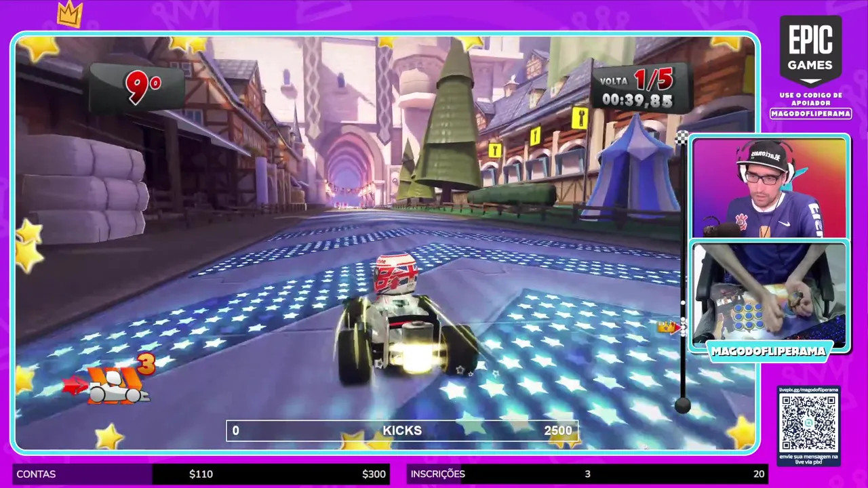Click the streamer face webcam feed
Screen dimensions: 868x488
click(x=770, y=188)
